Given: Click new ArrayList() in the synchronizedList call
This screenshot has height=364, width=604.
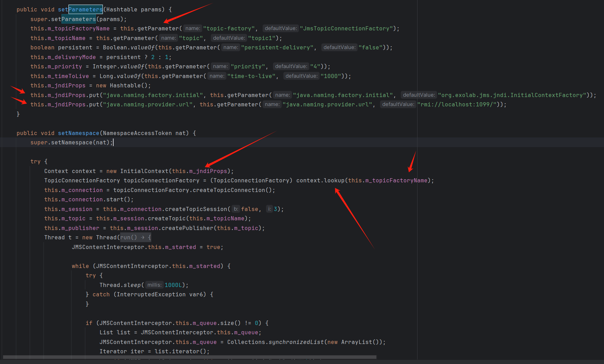Looking at the screenshot, I should click(353, 342).
